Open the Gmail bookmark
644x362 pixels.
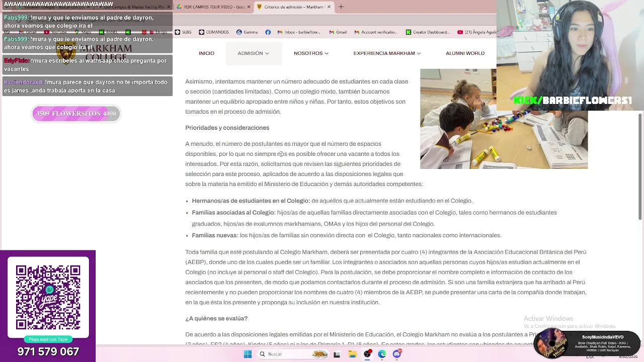338,32
